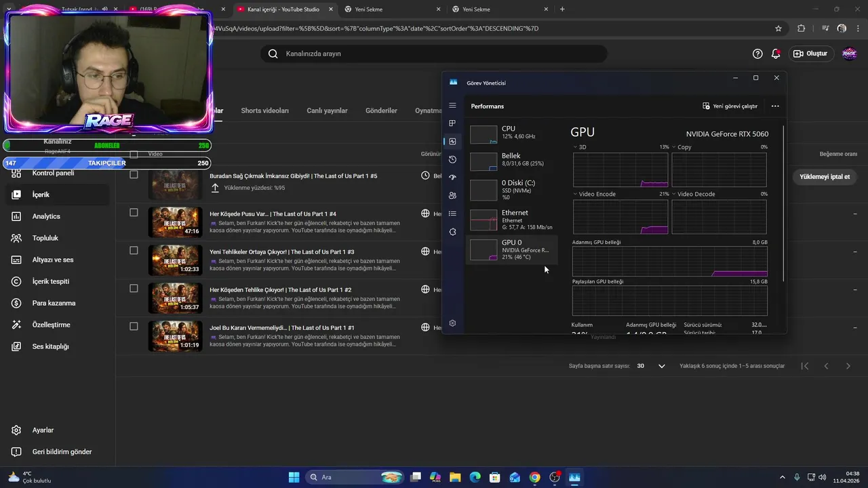Viewport: 868px width, 488px height.
Task: Open the RAGE channel account avatar
Action: 848,54
